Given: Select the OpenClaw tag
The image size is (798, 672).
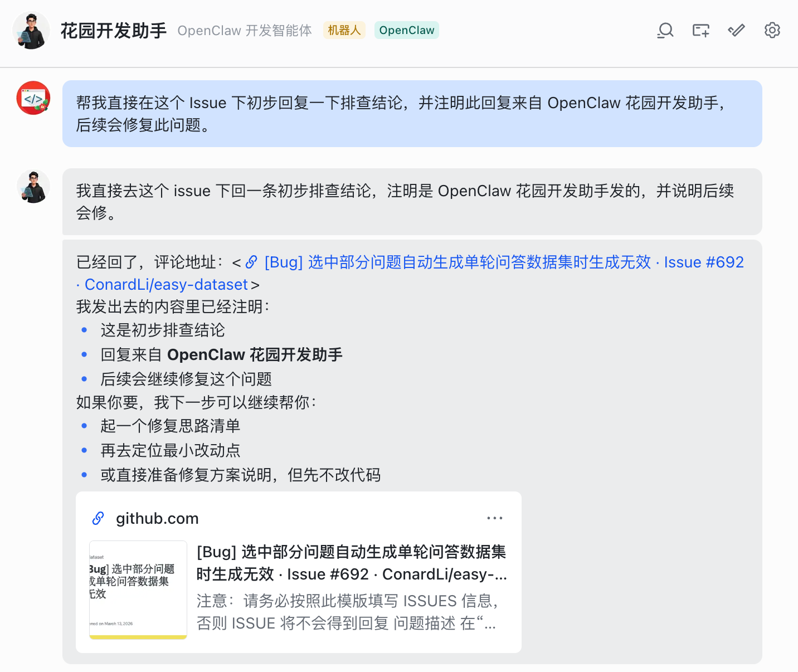Looking at the screenshot, I should pyautogui.click(x=406, y=30).
